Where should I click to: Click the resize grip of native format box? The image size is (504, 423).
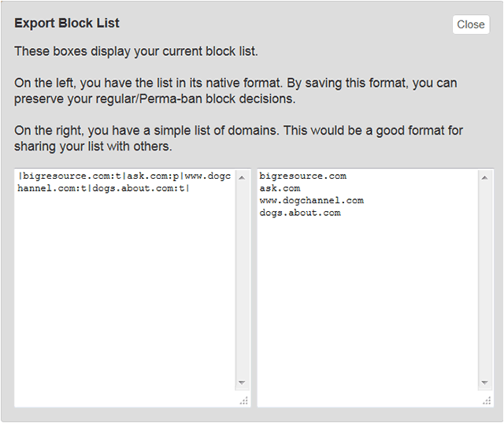243,400
